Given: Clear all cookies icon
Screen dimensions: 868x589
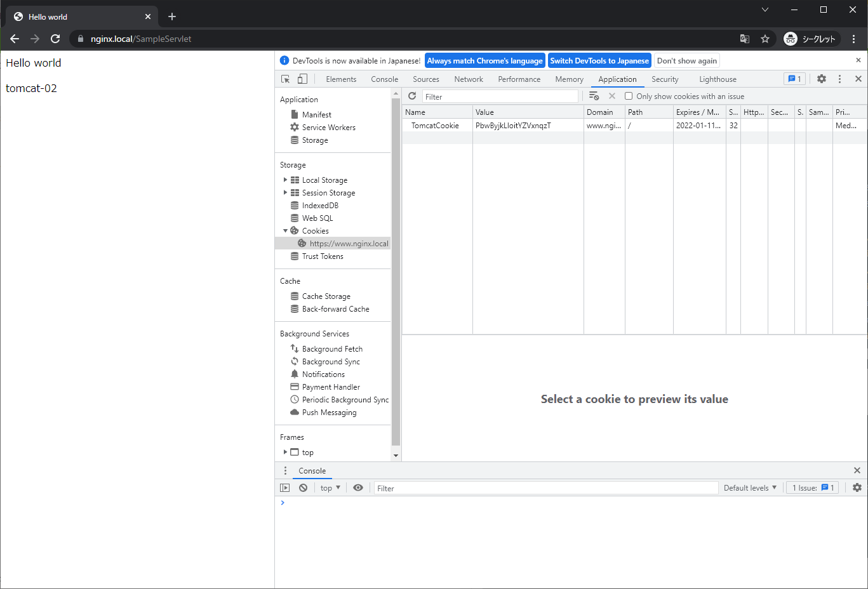Looking at the screenshot, I should click(x=594, y=96).
